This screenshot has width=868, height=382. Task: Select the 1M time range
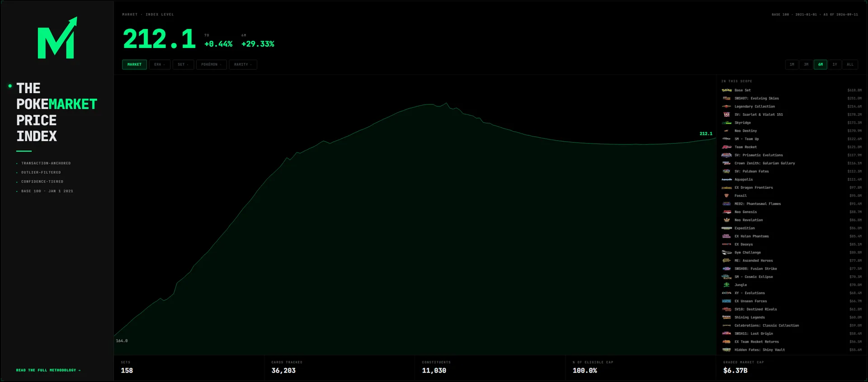792,65
